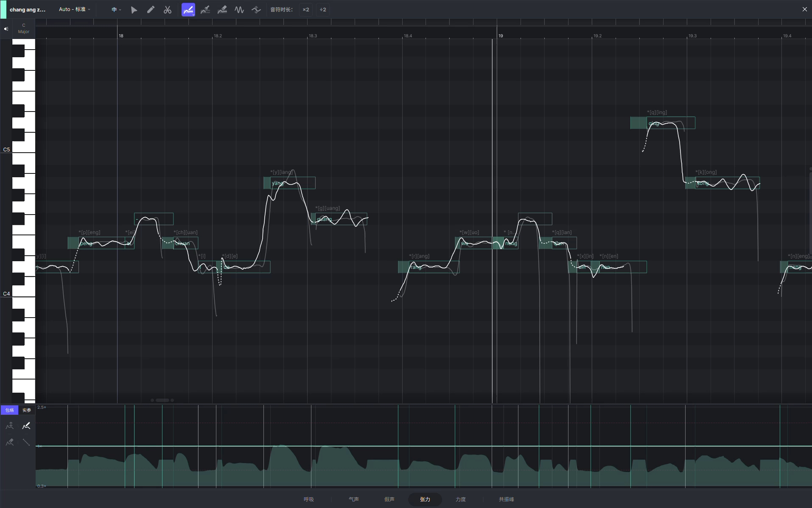Jump to bar 18 on the ruler
The width and height of the screenshot is (812, 508).
click(x=121, y=36)
